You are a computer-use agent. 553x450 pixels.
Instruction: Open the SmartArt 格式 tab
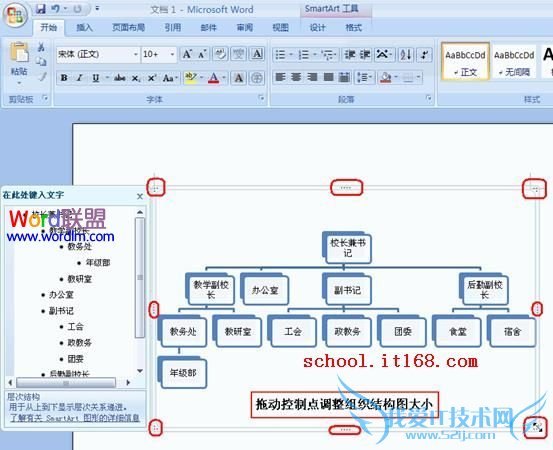(353, 28)
